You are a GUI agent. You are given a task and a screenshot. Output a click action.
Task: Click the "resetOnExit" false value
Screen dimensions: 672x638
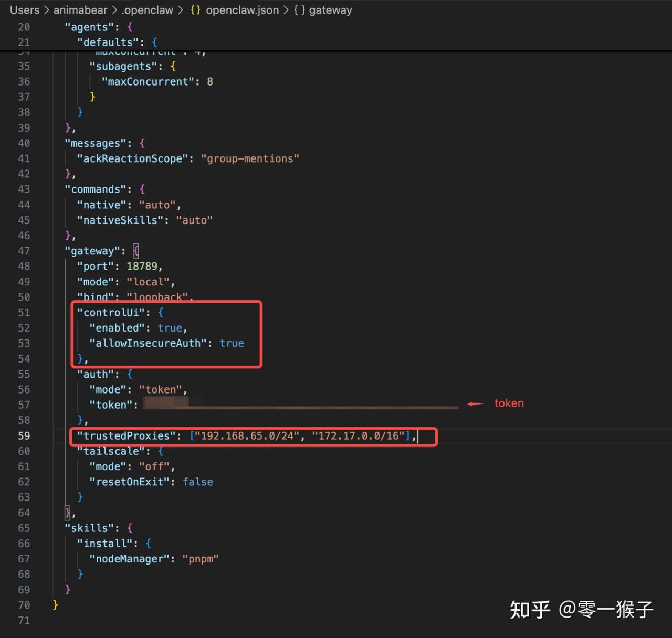point(198,482)
